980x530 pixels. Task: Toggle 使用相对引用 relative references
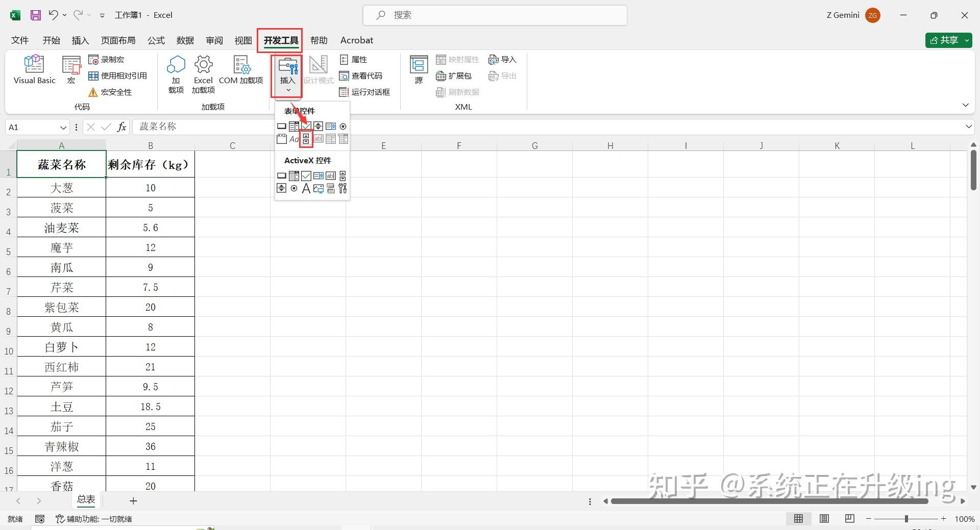coord(118,76)
